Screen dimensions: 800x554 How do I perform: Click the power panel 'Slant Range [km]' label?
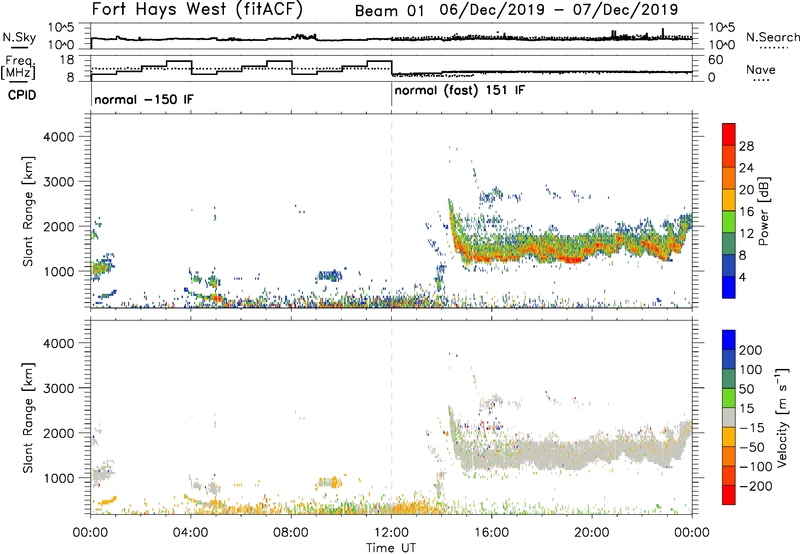point(28,211)
